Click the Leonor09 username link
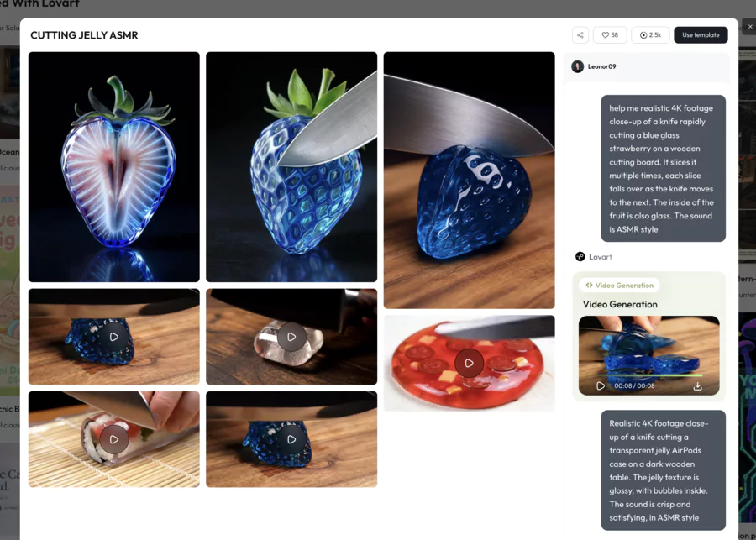Screen dimensions: 756x540 [601, 66]
